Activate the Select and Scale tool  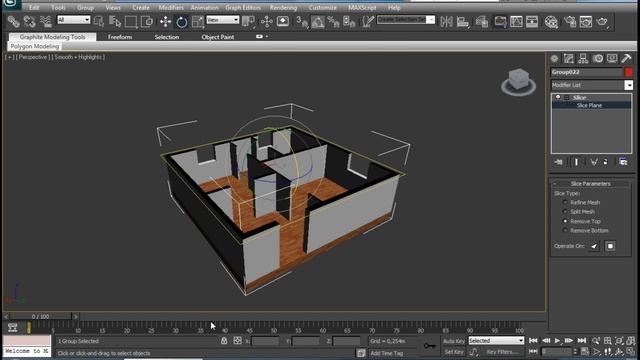(x=198, y=21)
